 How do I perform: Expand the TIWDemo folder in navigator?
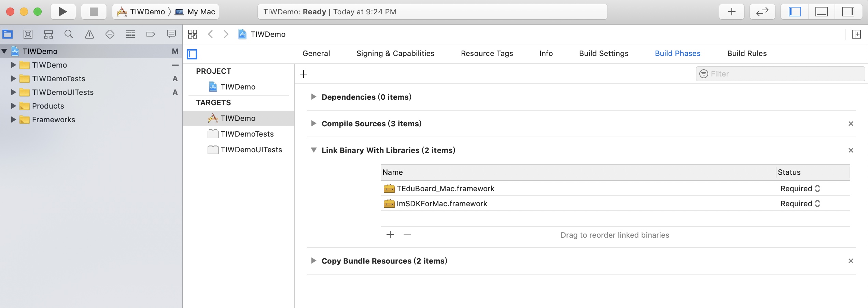point(13,65)
